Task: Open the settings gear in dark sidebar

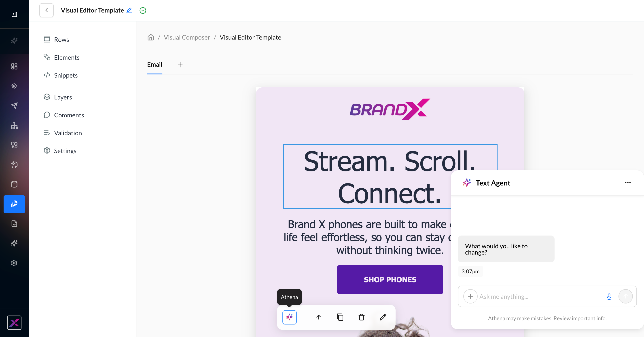Action: click(x=14, y=263)
